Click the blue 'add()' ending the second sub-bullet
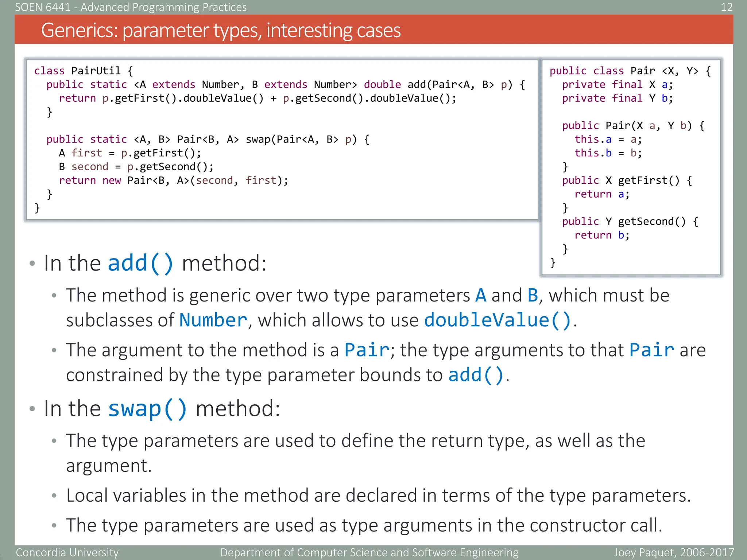 [476, 375]
